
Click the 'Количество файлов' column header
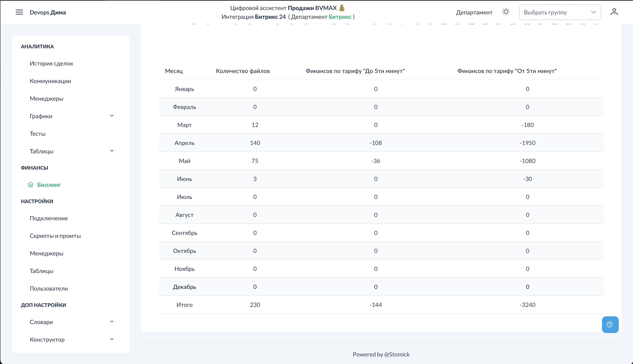[243, 71]
